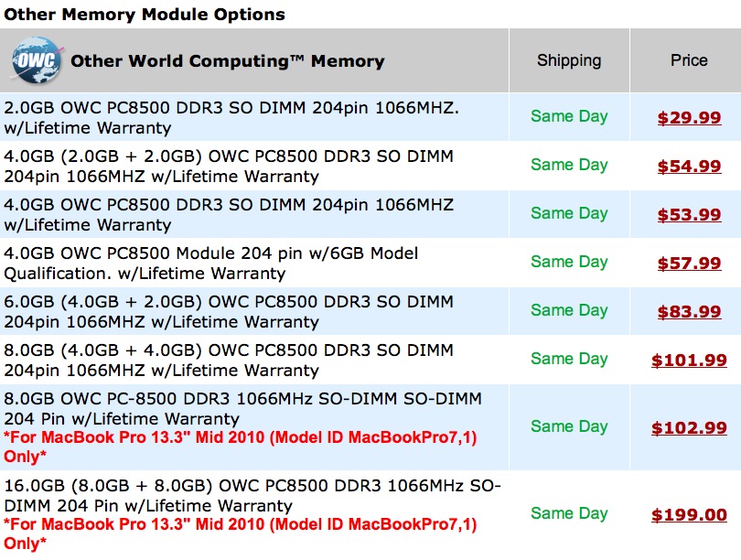This screenshot has width=741, height=560.
Task: Click the $57.99 price link
Action: (689, 263)
